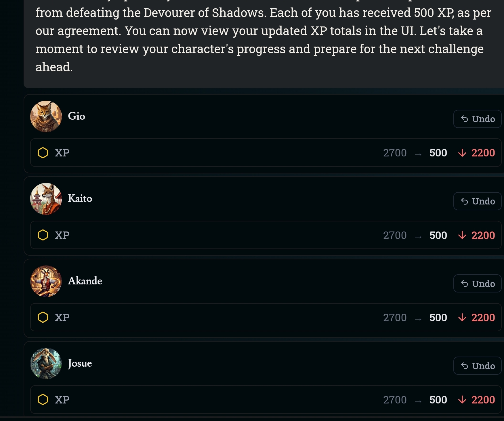This screenshot has width=504, height=421.
Task: Click the XP hexagon icon in Akande's row
Action: 43,317
